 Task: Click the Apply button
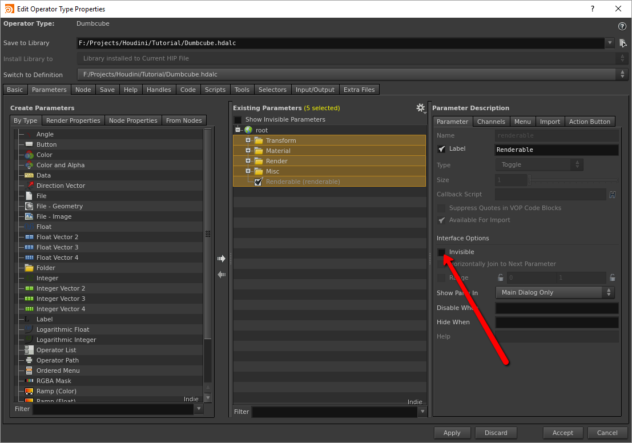click(451, 431)
